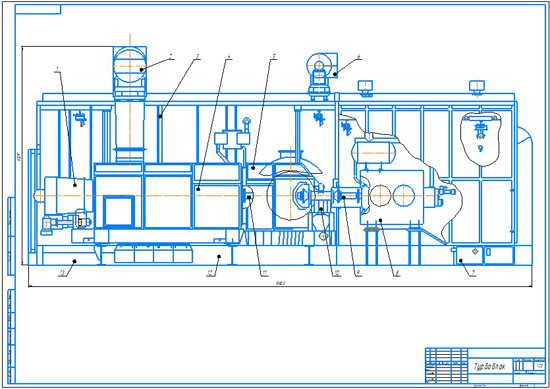
Task: Click the left roof vent cap
Action: pyautogui.click(x=365, y=87)
